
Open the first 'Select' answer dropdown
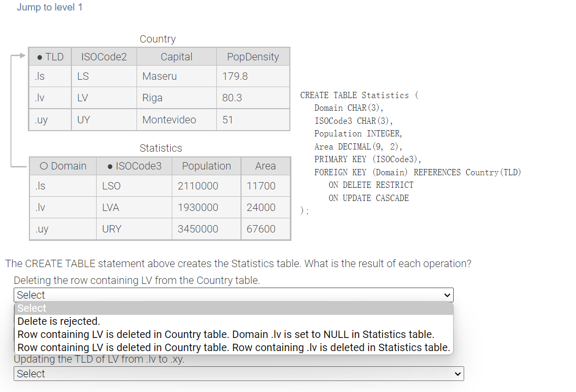click(x=234, y=295)
